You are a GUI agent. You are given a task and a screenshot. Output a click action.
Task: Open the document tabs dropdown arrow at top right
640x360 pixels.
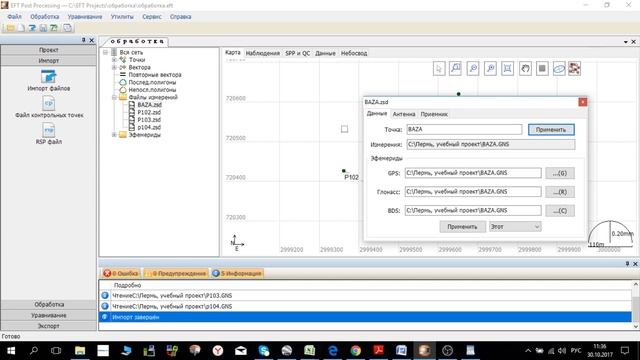pos(625,42)
